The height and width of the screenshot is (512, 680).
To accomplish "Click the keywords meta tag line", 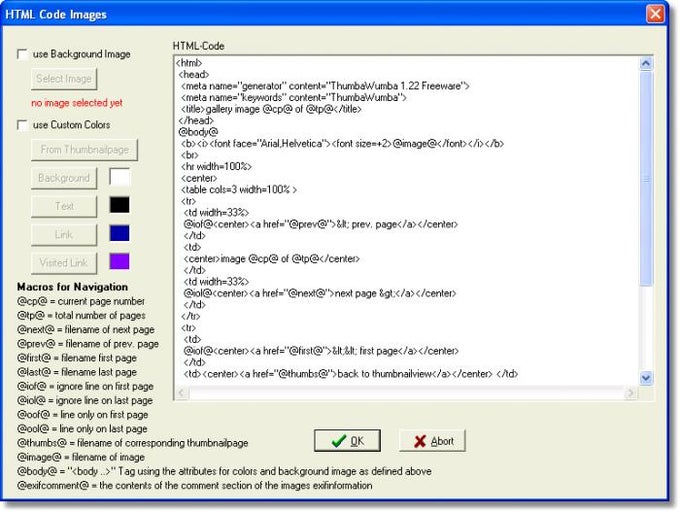I will [294, 98].
